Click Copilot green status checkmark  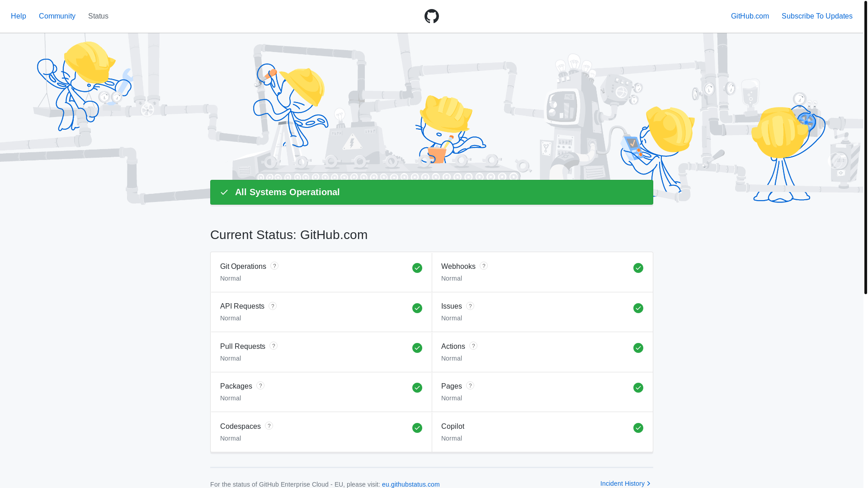[x=638, y=428]
